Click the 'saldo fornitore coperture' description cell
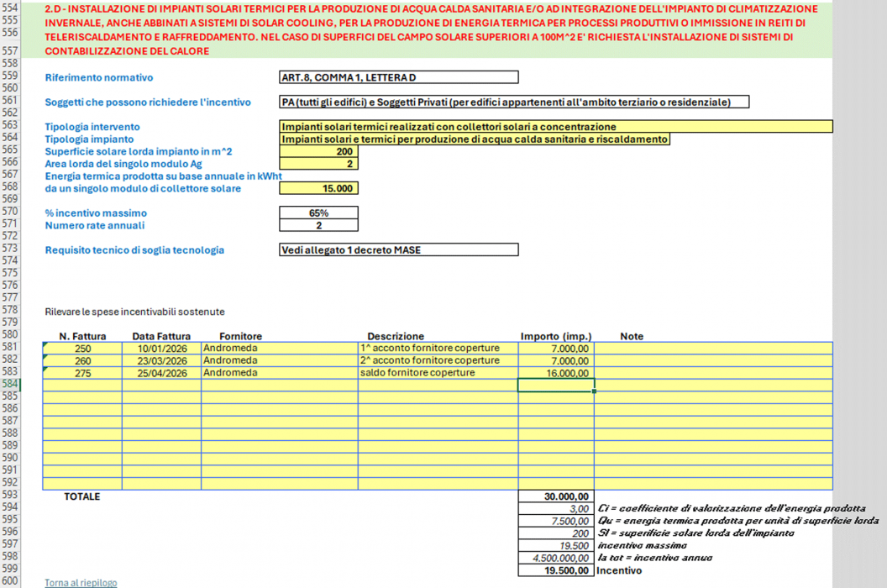The width and height of the screenshot is (887, 588). (x=438, y=373)
